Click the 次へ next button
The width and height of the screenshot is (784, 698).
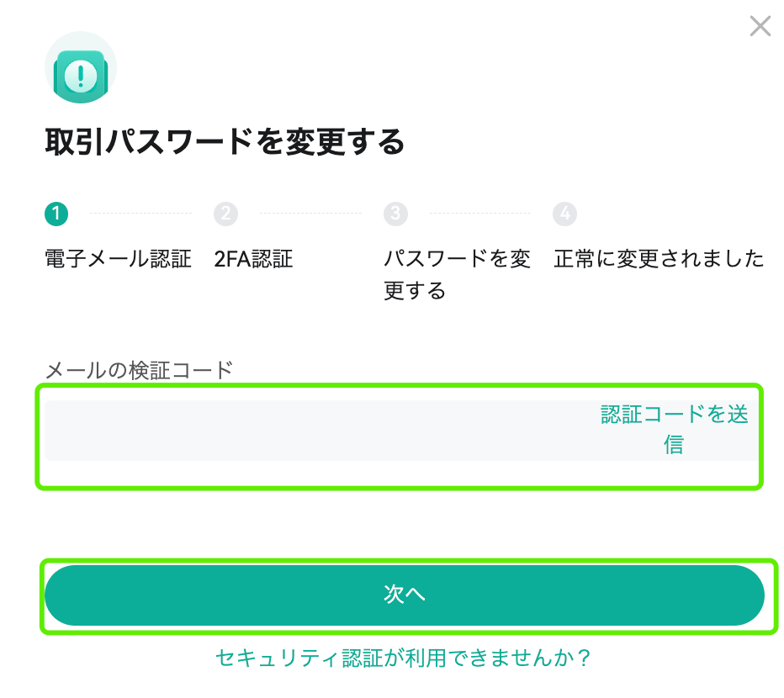point(405,595)
